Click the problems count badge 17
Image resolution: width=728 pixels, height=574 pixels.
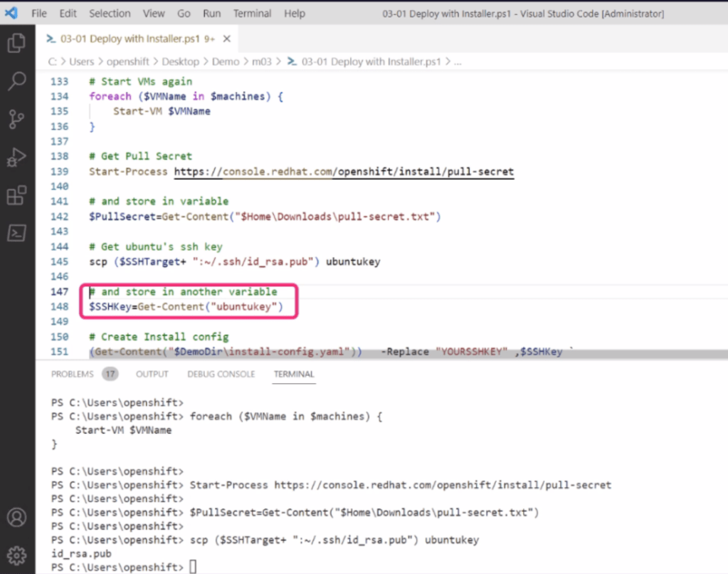point(110,374)
